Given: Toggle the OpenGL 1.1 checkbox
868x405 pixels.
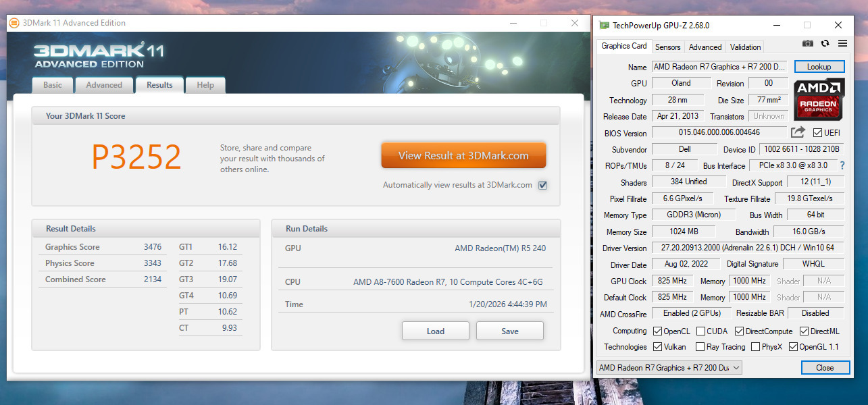Looking at the screenshot, I should pos(793,347).
